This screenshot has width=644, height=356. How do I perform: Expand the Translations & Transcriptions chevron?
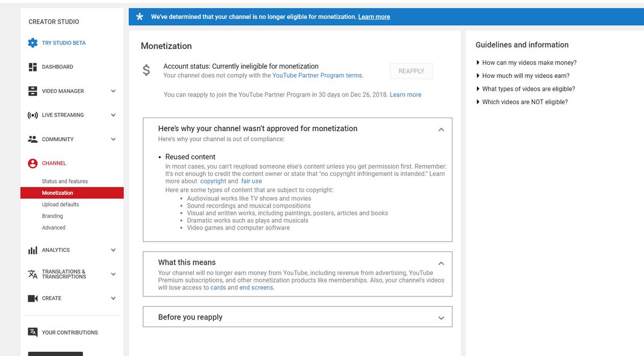tap(113, 274)
